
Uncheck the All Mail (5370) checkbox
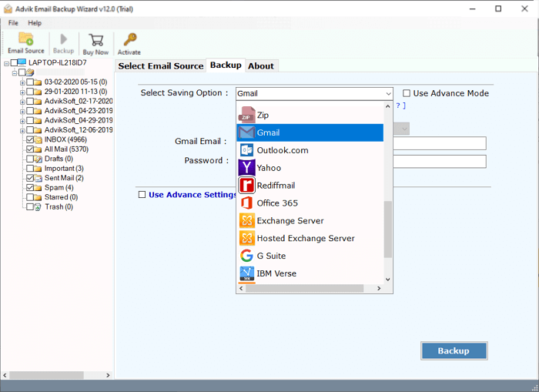pos(30,149)
